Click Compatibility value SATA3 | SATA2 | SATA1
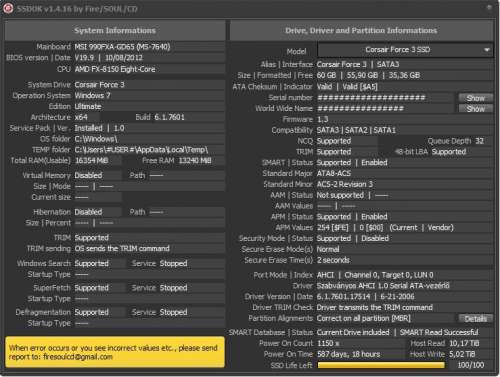The image size is (500, 377). pyautogui.click(x=356, y=130)
